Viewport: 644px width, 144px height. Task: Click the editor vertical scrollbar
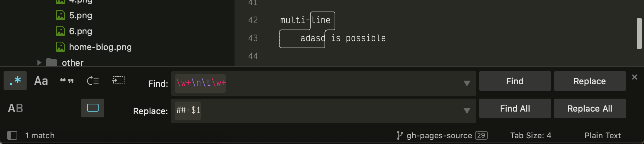point(639,33)
